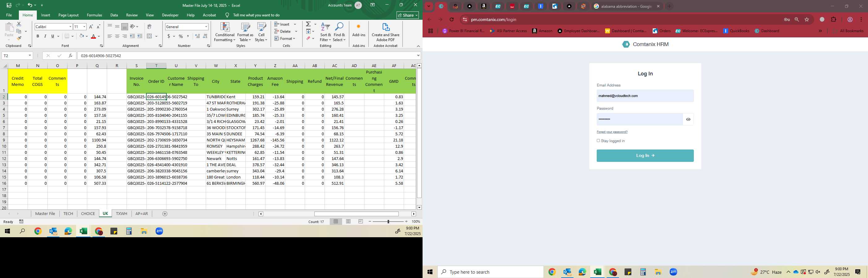Click the Increase Decimal icon
The height and width of the screenshot is (278, 868).
click(x=197, y=36)
